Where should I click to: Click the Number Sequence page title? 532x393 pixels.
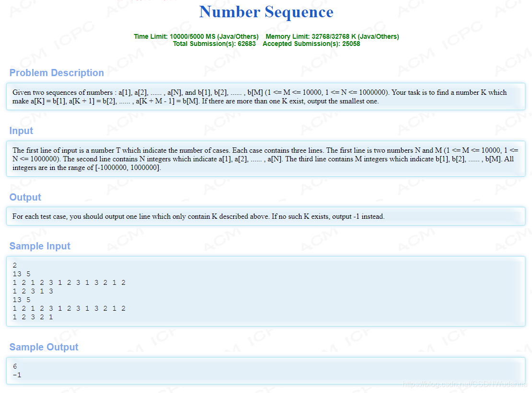point(266,12)
